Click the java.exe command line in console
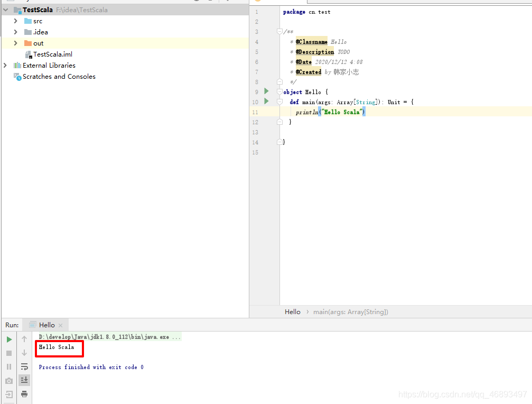Image resolution: width=532 pixels, height=404 pixels. [109, 337]
